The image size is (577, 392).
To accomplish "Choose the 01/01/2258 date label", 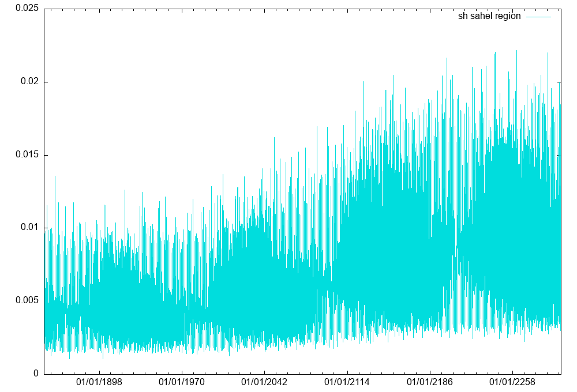I will (513, 382).
